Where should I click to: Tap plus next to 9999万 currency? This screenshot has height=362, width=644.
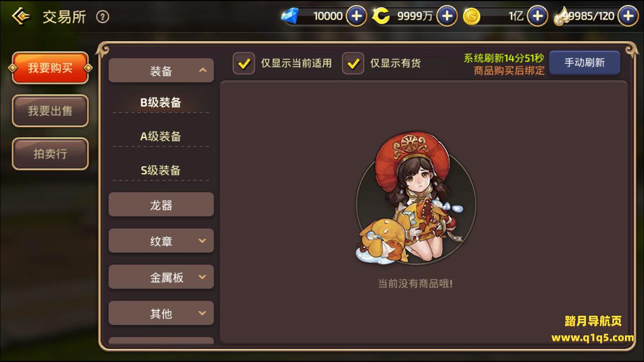pyautogui.click(x=447, y=16)
